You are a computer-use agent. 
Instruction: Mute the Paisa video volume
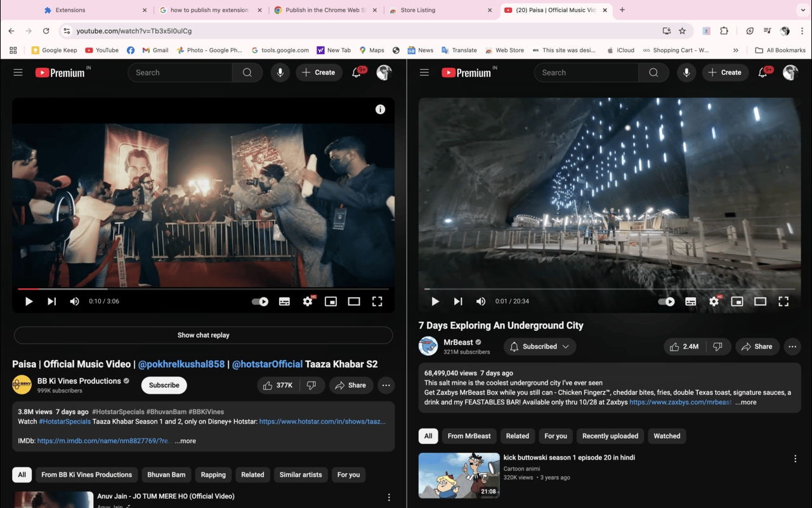tap(74, 302)
